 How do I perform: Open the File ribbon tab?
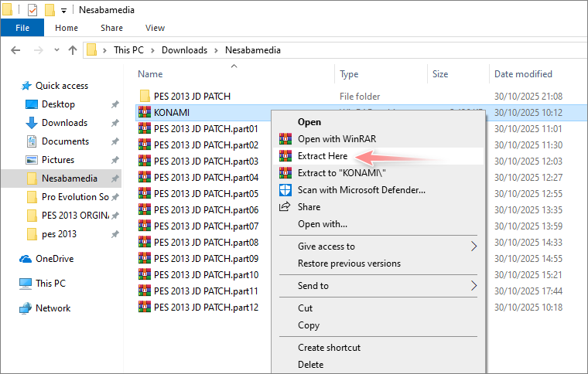pyautogui.click(x=22, y=28)
